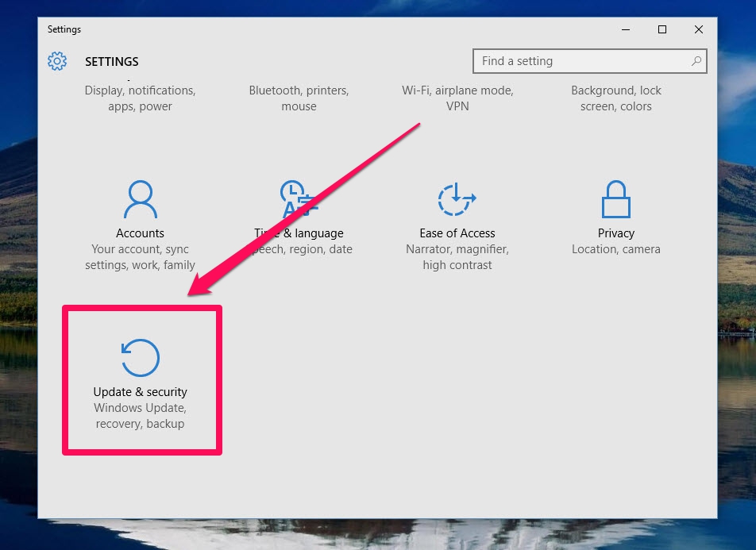Screen dimensions: 756x550
Task: Click the Settings gear icon beside SETTINGS heading
Action: [x=56, y=61]
